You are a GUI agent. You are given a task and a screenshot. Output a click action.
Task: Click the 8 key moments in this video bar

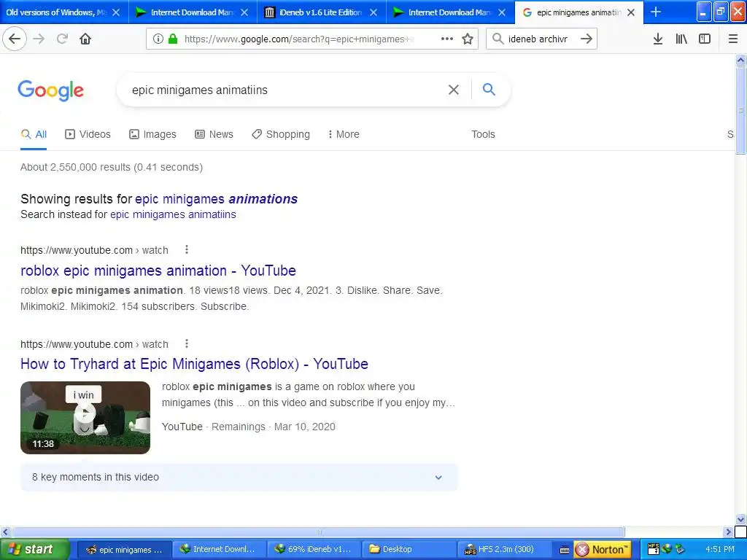coord(239,477)
